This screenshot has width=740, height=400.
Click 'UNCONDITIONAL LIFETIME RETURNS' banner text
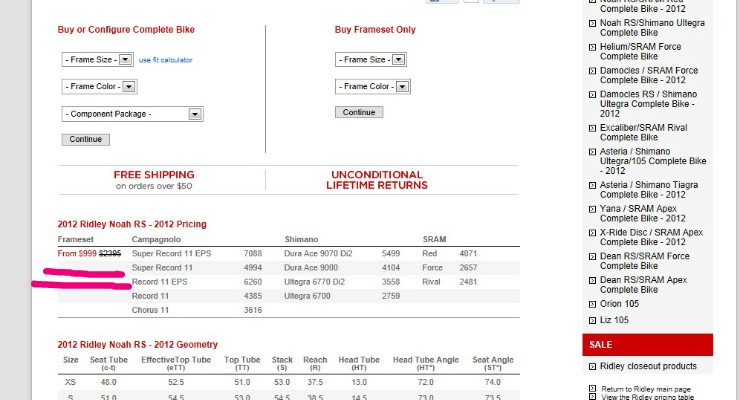(x=377, y=180)
